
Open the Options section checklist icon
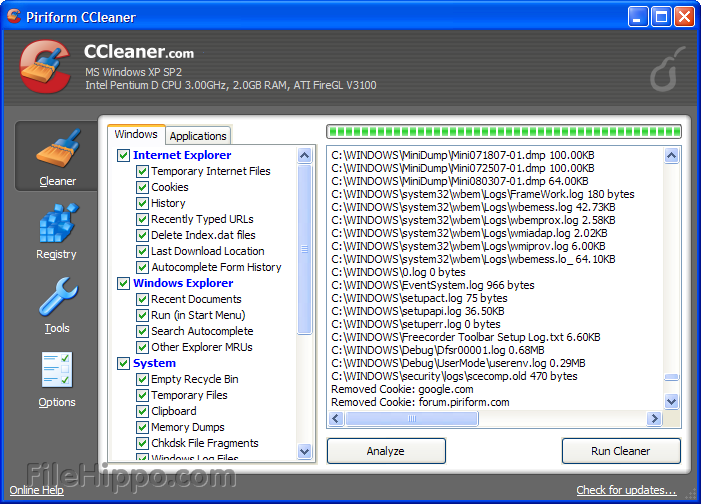click(x=57, y=370)
